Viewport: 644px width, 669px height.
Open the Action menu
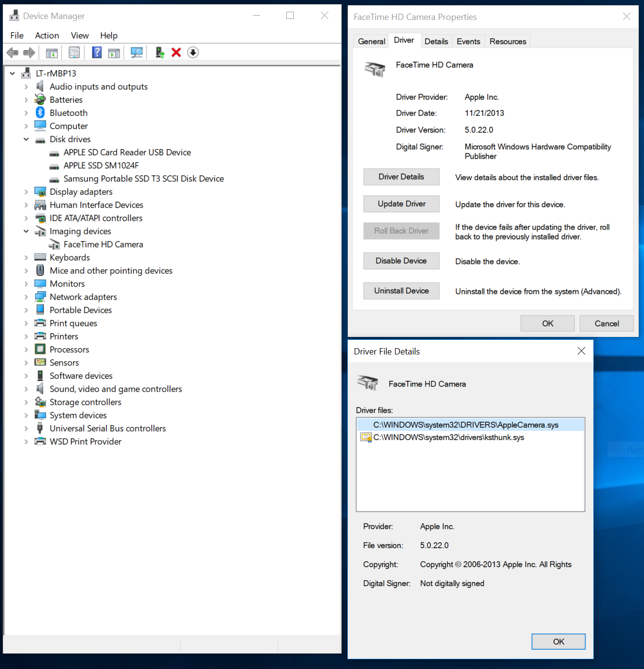pos(47,36)
